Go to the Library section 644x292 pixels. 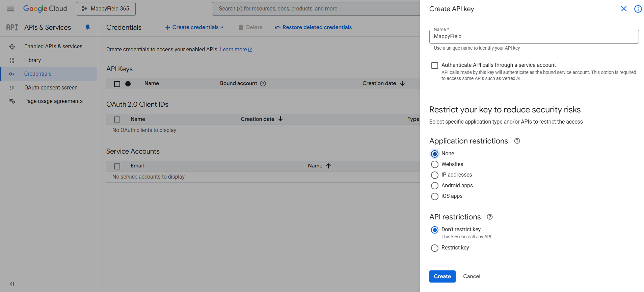click(32, 60)
